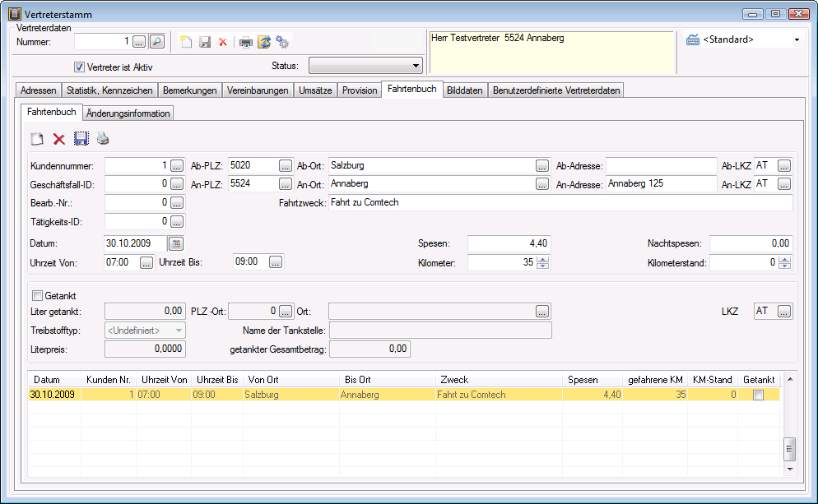Create a new Vertreter record in top toolbar
The image size is (818, 504).
tap(186, 42)
